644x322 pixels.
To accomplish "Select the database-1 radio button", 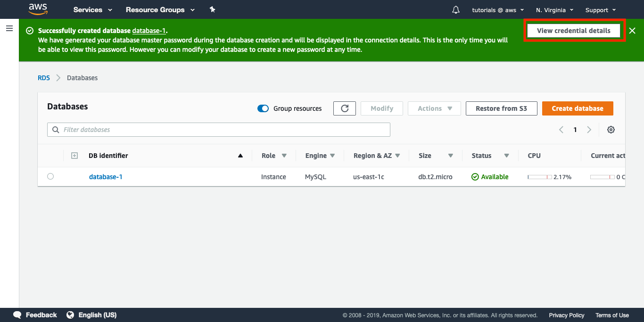I will coord(50,176).
